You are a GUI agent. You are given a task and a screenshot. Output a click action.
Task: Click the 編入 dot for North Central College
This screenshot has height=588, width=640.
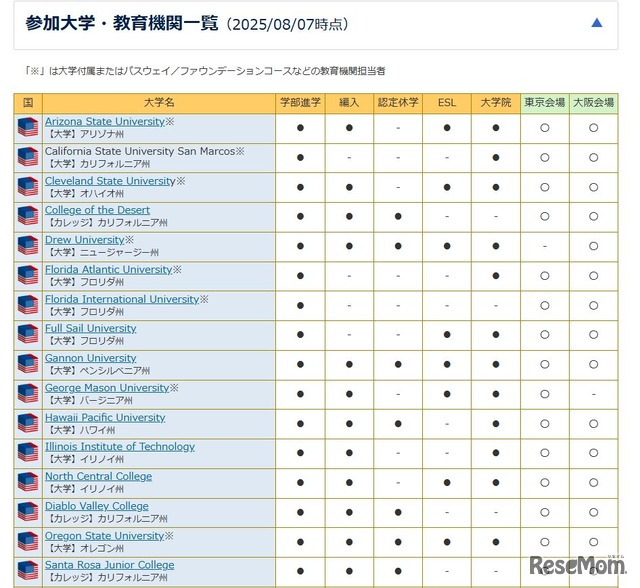[x=349, y=483]
